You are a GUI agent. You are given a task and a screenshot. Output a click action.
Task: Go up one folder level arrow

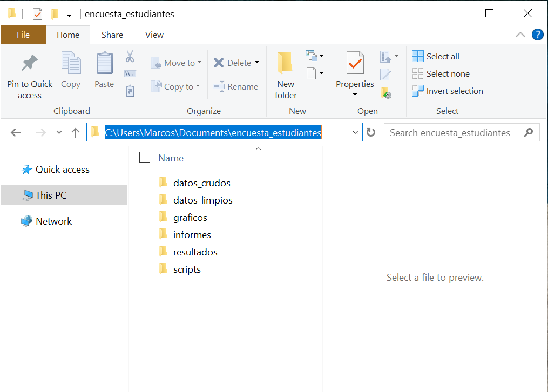pyautogui.click(x=76, y=132)
